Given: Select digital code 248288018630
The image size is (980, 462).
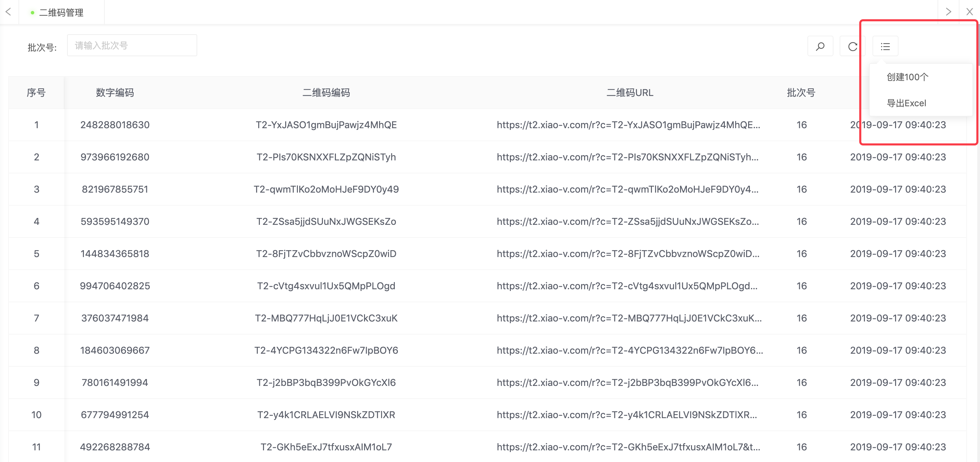Looking at the screenshot, I should click(x=115, y=125).
